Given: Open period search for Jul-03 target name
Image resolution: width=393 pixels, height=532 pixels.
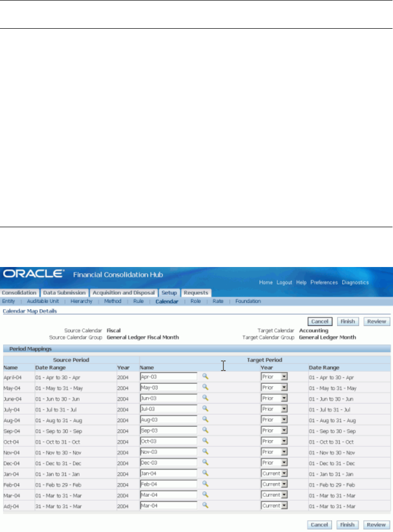Looking at the screenshot, I should [205, 409].
